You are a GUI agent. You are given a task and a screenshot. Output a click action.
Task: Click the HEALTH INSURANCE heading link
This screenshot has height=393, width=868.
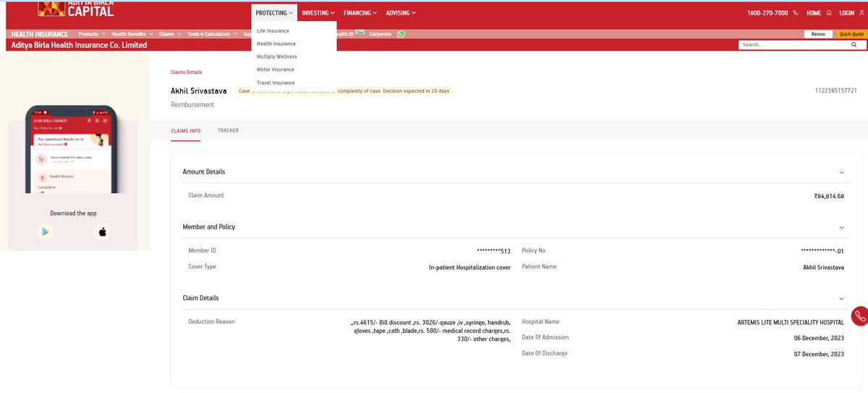[40, 34]
